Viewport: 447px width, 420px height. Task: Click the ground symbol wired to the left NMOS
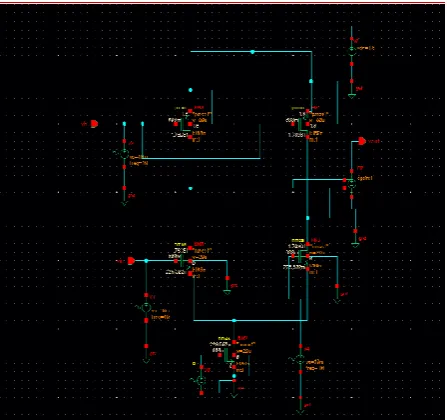click(227, 292)
